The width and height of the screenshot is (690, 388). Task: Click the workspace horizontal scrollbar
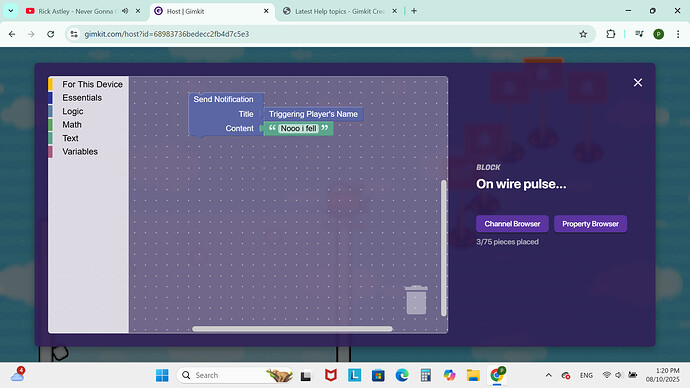[292, 329]
